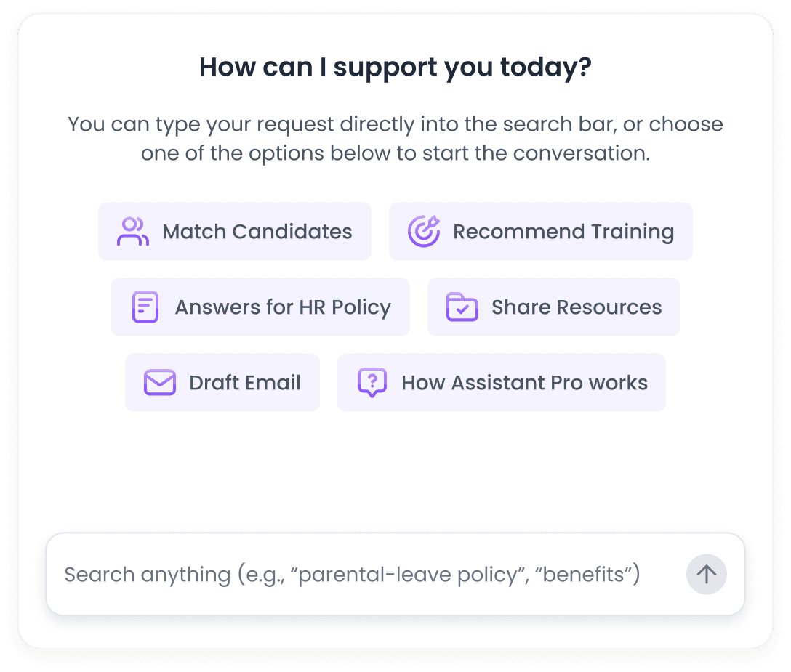791x672 pixels.
Task: Start drafting an email via Draft Email
Action: click(x=222, y=382)
